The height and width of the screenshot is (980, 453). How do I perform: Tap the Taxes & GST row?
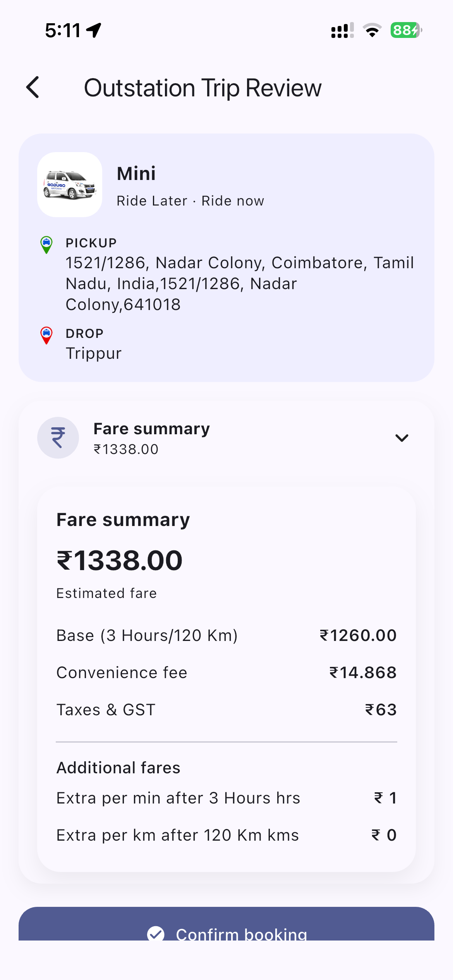point(226,710)
